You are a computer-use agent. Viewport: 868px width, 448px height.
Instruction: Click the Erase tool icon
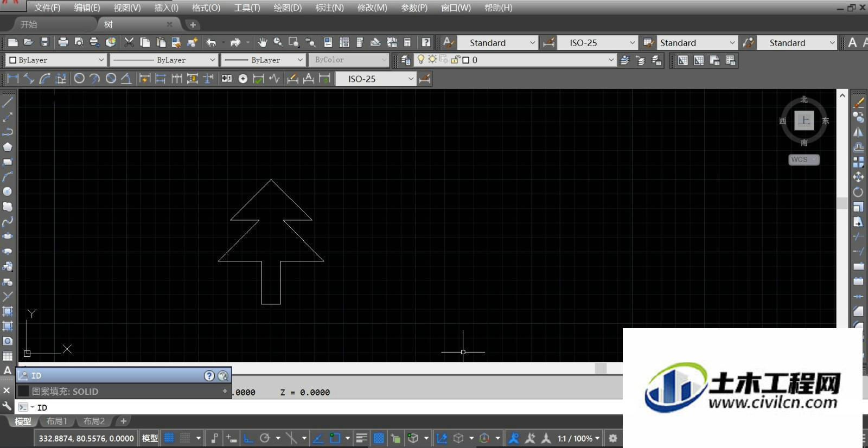pos(858,102)
